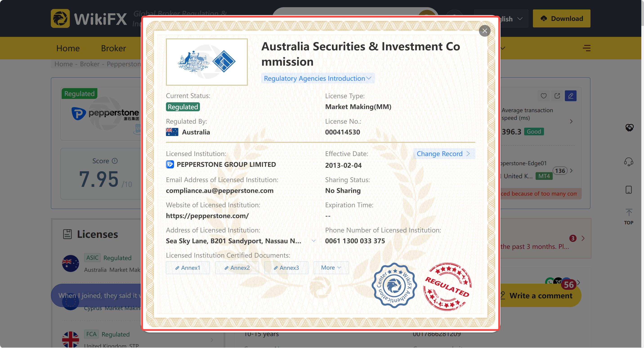Open the Annex2 document
This screenshot has height=348, width=644.
pyautogui.click(x=237, y=268)
